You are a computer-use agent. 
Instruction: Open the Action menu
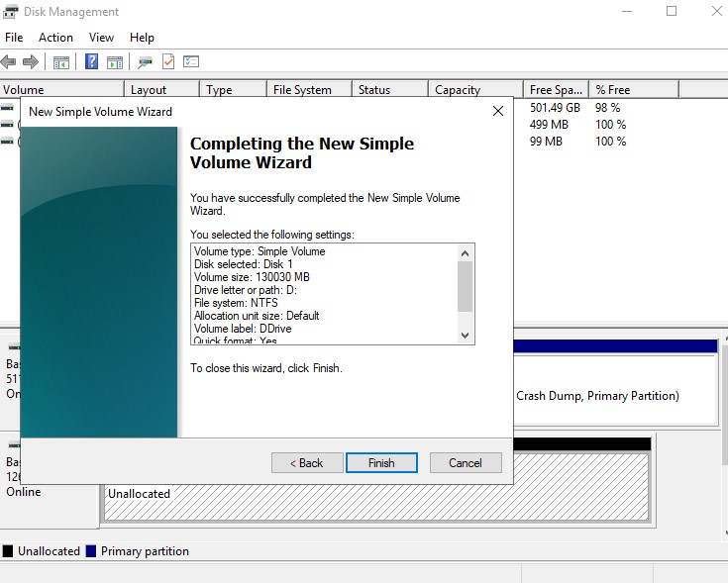pos(55,38)
